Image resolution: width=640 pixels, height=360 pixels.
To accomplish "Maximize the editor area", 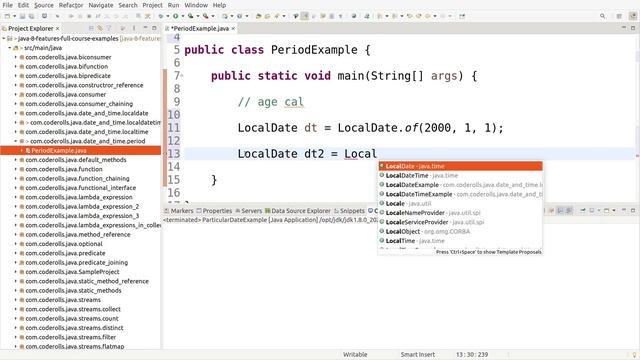I will point(633,28).
